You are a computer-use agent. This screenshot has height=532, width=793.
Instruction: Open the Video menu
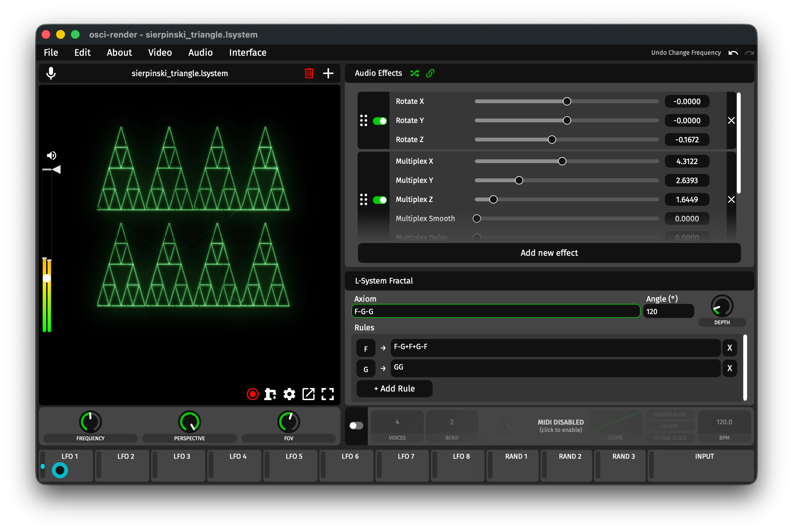pyautogui.click(x=160, y=53)
